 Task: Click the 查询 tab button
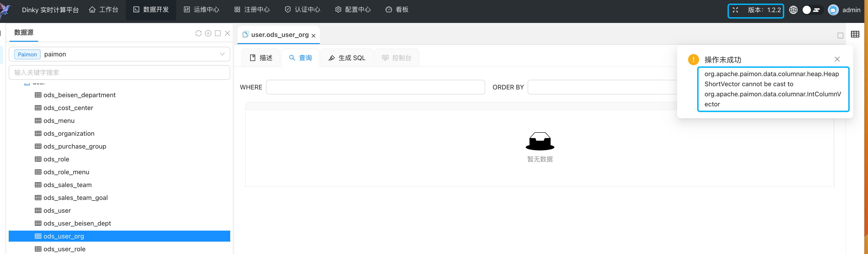click(x=301, y=58)
